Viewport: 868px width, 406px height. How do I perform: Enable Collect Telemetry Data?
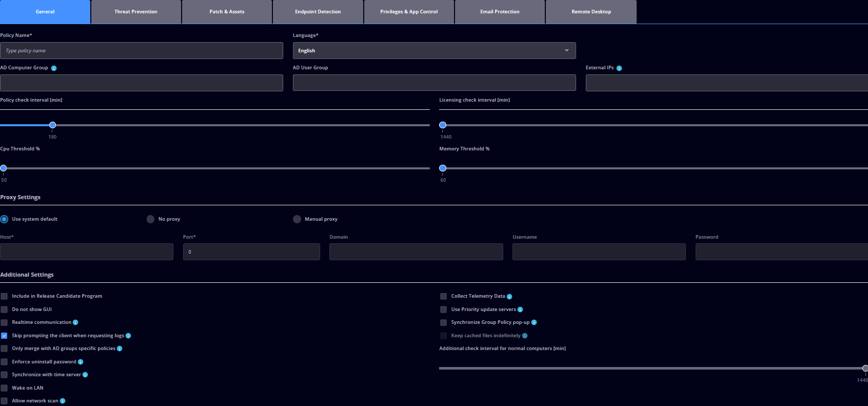(444, 296)
